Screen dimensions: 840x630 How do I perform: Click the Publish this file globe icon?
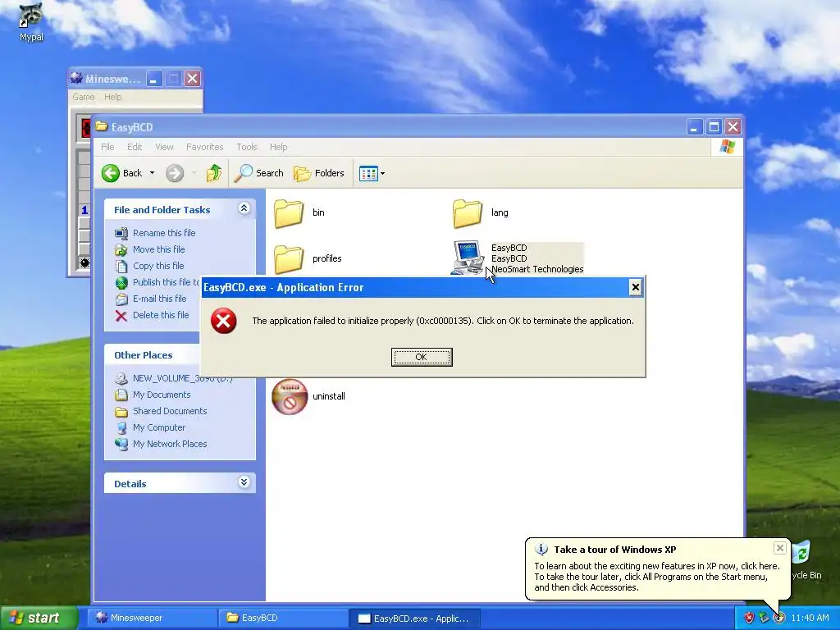(x=121, y=282)
